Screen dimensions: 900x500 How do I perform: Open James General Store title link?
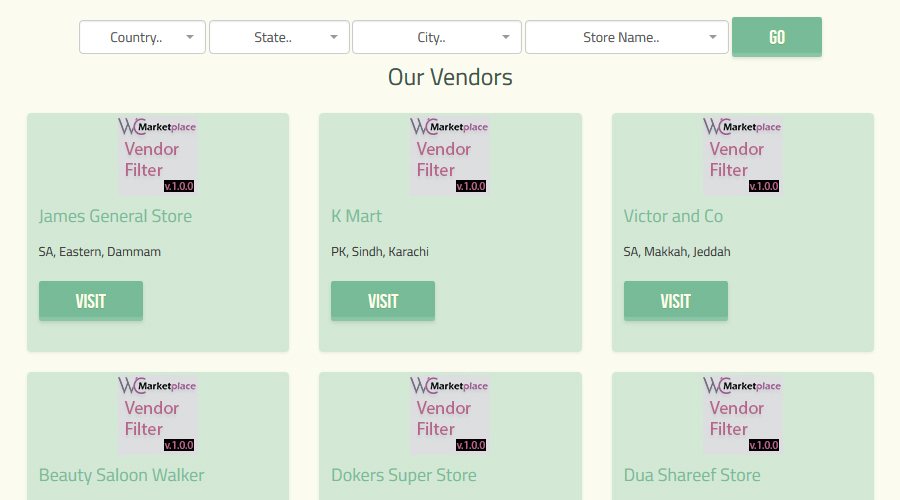(115, 216)
